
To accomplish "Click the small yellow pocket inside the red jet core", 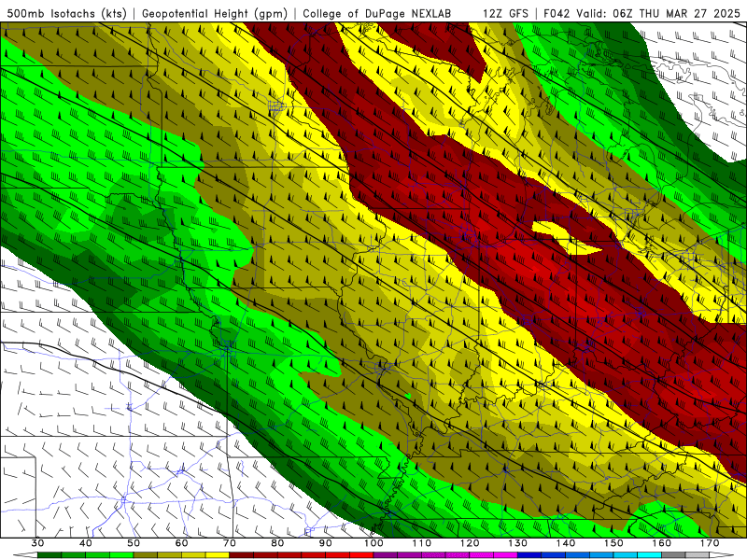I will pos(565,238).
